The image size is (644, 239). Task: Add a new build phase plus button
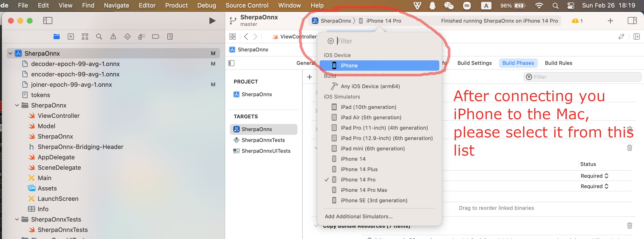(x=309, y=77)
